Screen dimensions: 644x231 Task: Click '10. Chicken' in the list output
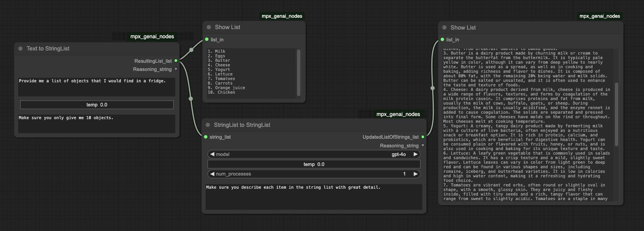pyautogui.click(x=221, y=92)
